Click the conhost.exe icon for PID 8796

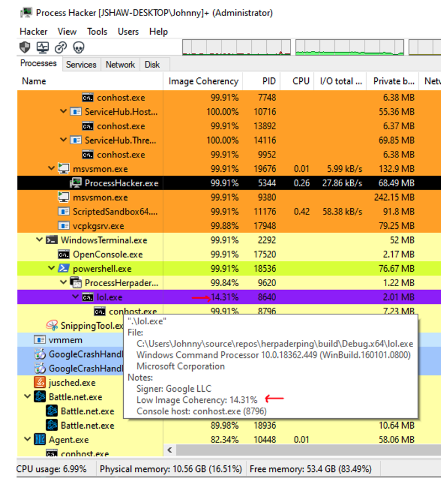pos(99,311)
